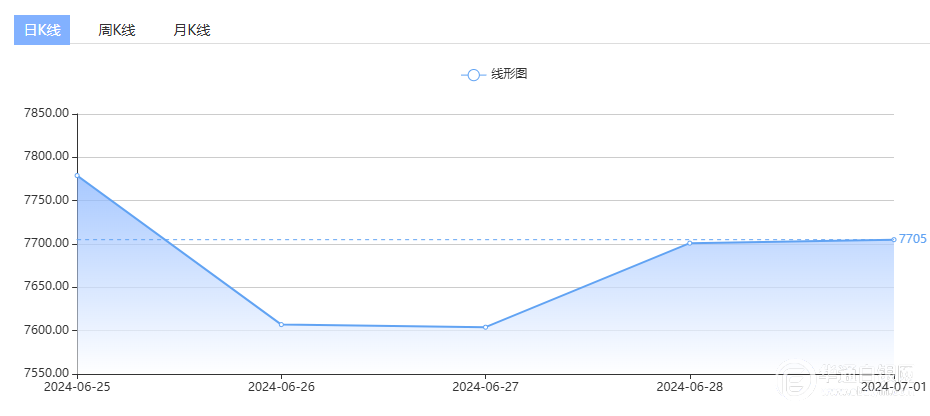This screenshot has width=930, height=416.
Task: Click the 2024-06-28 x-axis label
Action: coord(689,386)
